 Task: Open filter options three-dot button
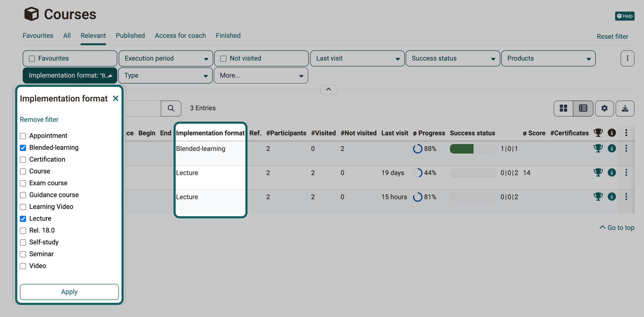coord(627,58)
